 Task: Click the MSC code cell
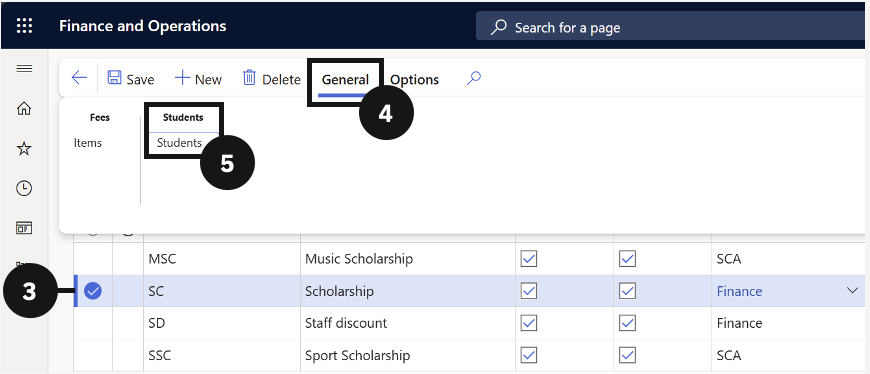[222, 259]
